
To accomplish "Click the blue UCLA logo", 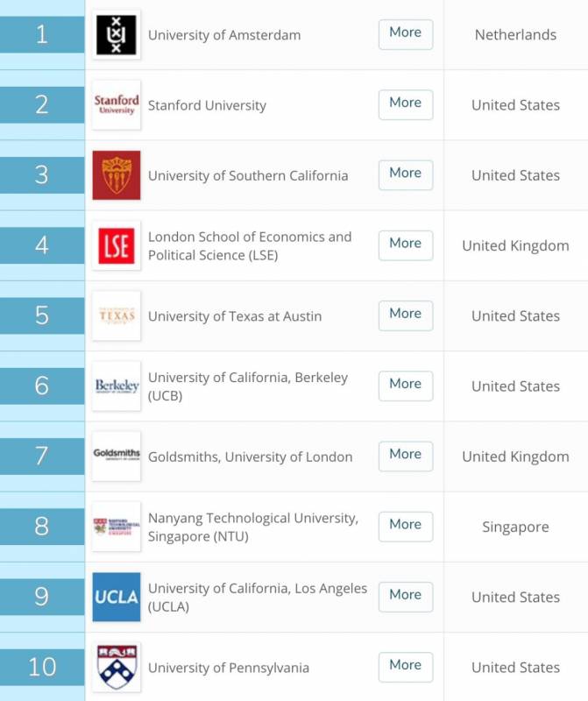I will (x=116, y=597).
